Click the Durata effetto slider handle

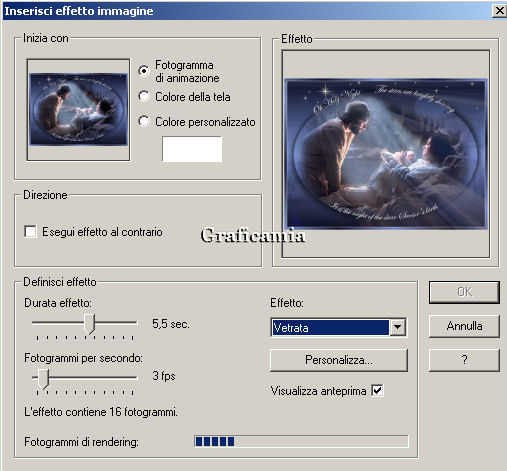click(89, 324)
